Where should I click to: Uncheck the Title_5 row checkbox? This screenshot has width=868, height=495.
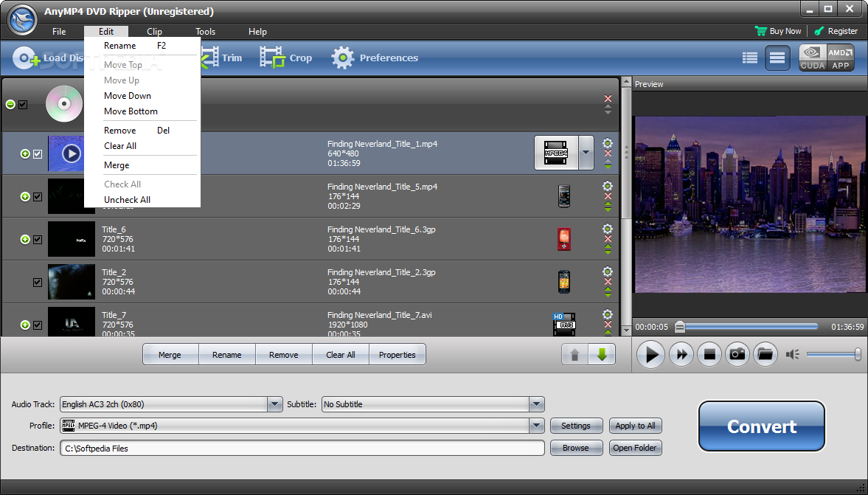(38, 196)
